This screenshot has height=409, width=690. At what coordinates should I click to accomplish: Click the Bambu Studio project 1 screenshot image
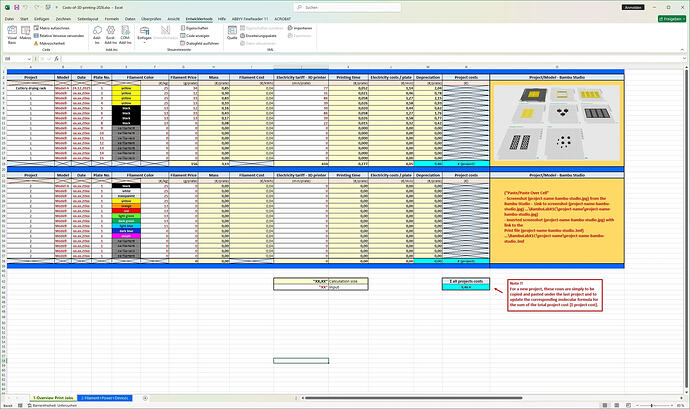[557, 122]
